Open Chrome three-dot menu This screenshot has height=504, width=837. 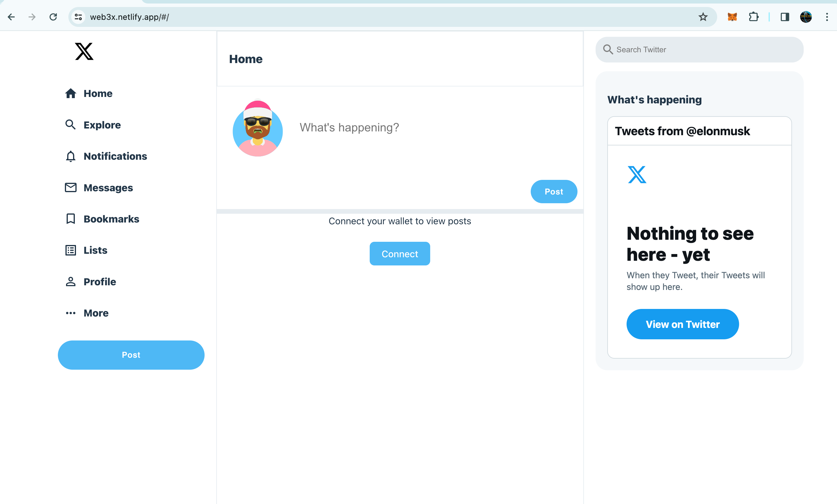coord(827,17)
